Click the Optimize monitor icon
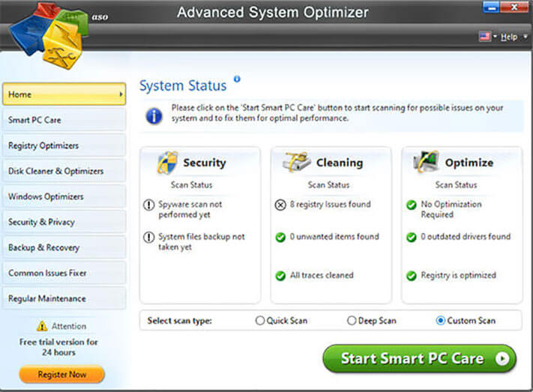This screenshot has height=392, width=533. (426, 161)
